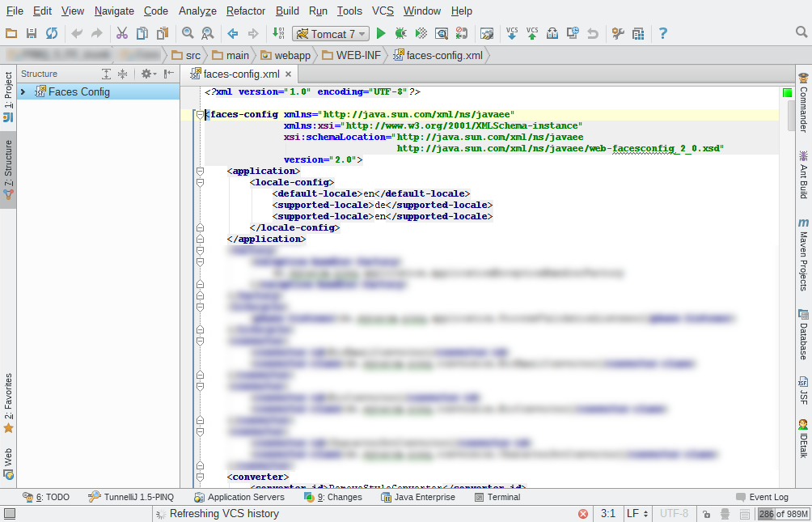Click the Synchronize refresh toolbar icon

point(51,34)
